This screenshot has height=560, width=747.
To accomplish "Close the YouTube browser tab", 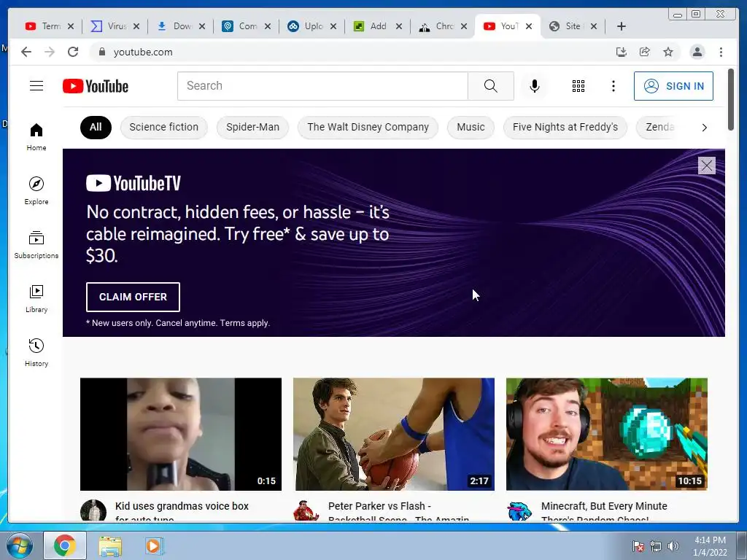I will 528,26.
